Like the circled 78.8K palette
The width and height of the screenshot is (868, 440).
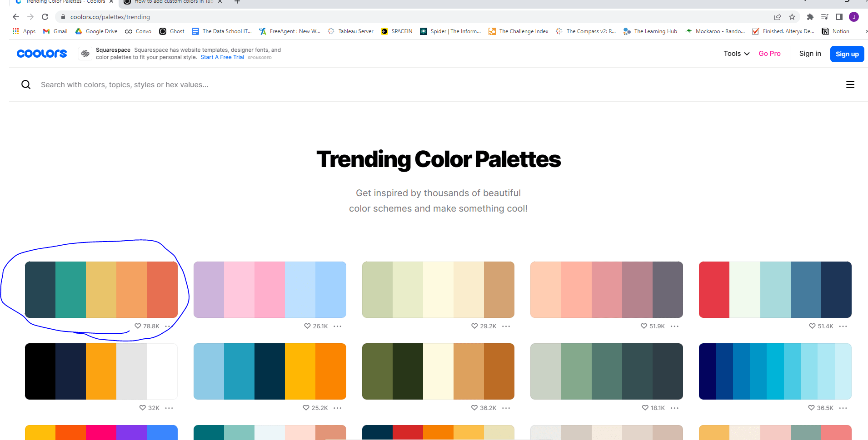click(x=138, y=326)
